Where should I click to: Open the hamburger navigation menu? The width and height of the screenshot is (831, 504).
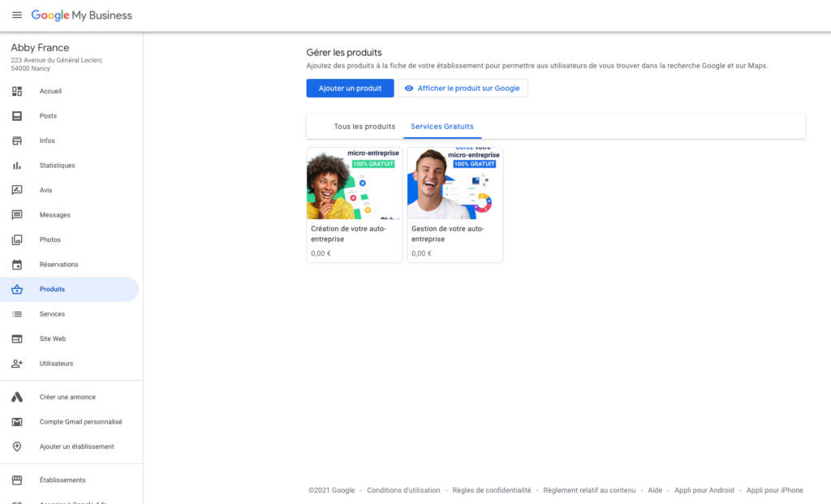(x=17, y=15)
